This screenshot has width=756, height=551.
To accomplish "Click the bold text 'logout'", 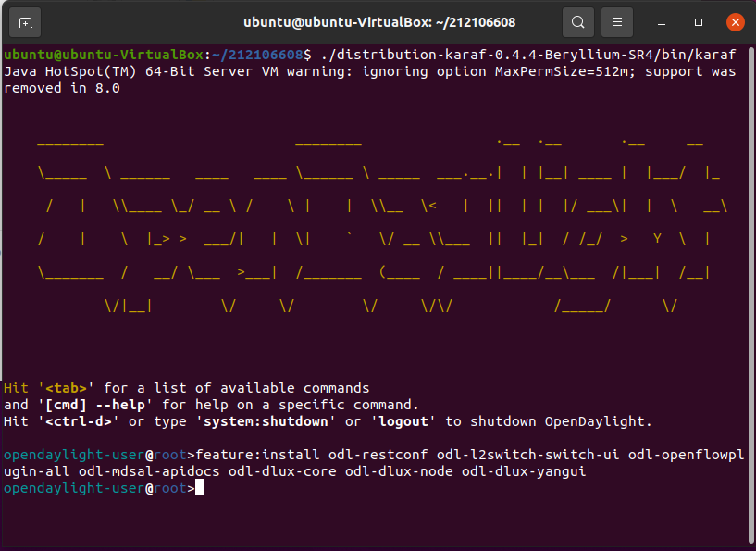I will coord(403,421).
